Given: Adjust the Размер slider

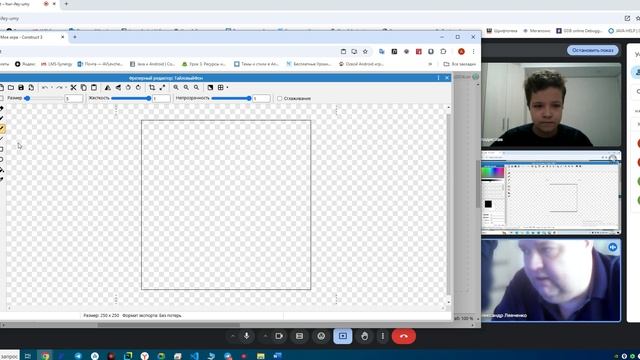Looking at the screenshot, I should [x=44, y=98].
